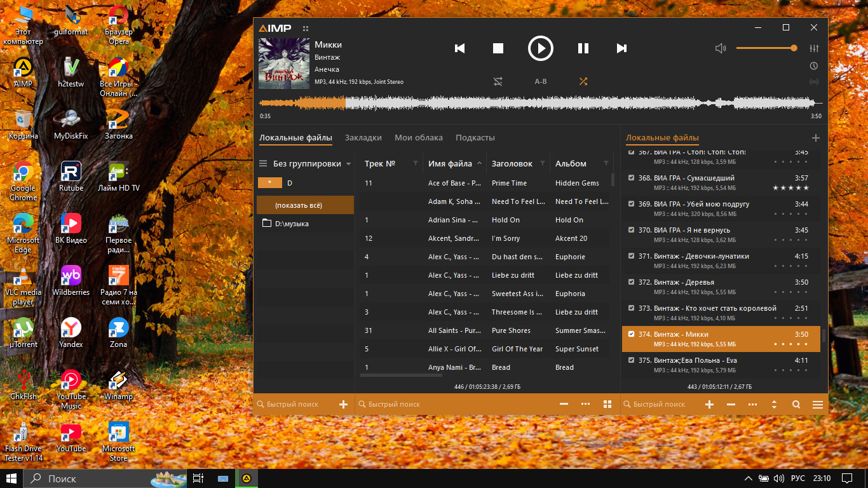The width and height of the screenshot is (868, 488).
Task: Open AIMP main menu logo
Action: [x=275, y=28]
